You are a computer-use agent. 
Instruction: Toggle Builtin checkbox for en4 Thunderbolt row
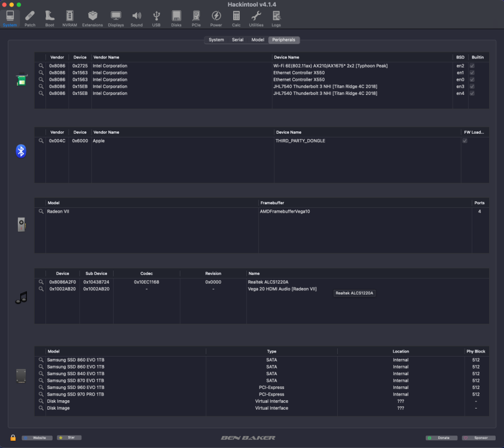point(472,93)
